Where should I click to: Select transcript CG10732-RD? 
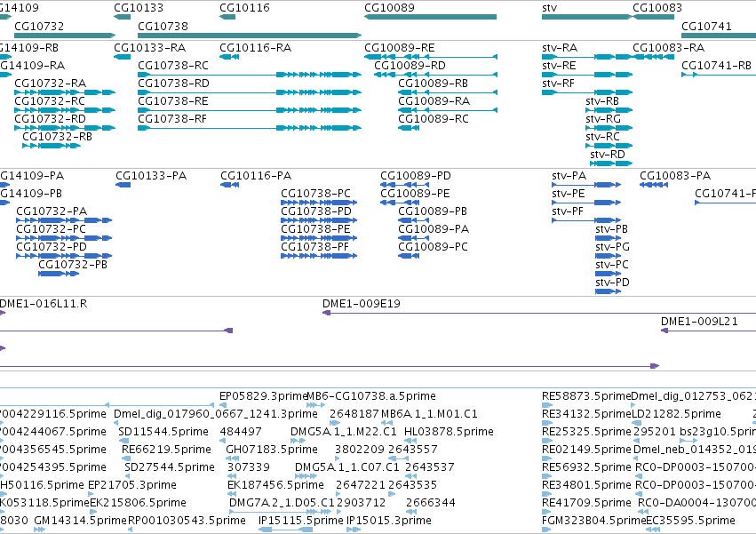(x=65, y=128)
